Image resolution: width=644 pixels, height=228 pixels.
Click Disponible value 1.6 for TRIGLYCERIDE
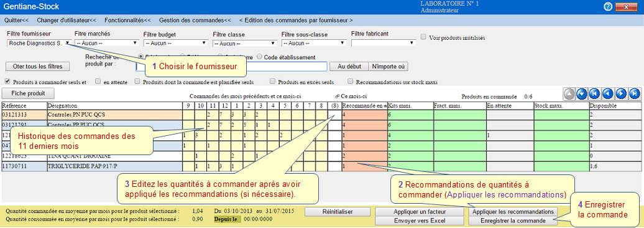point(615,167)
